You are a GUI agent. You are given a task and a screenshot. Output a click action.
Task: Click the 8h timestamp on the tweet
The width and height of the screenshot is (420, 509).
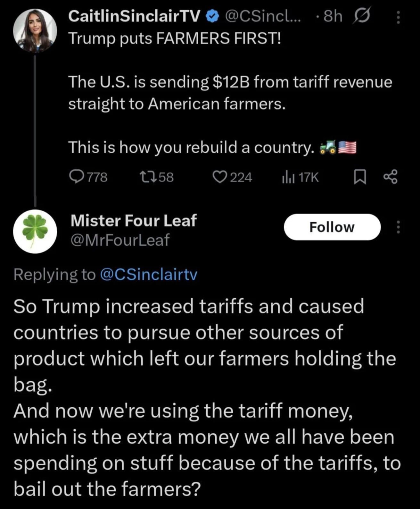coord(333,17)
